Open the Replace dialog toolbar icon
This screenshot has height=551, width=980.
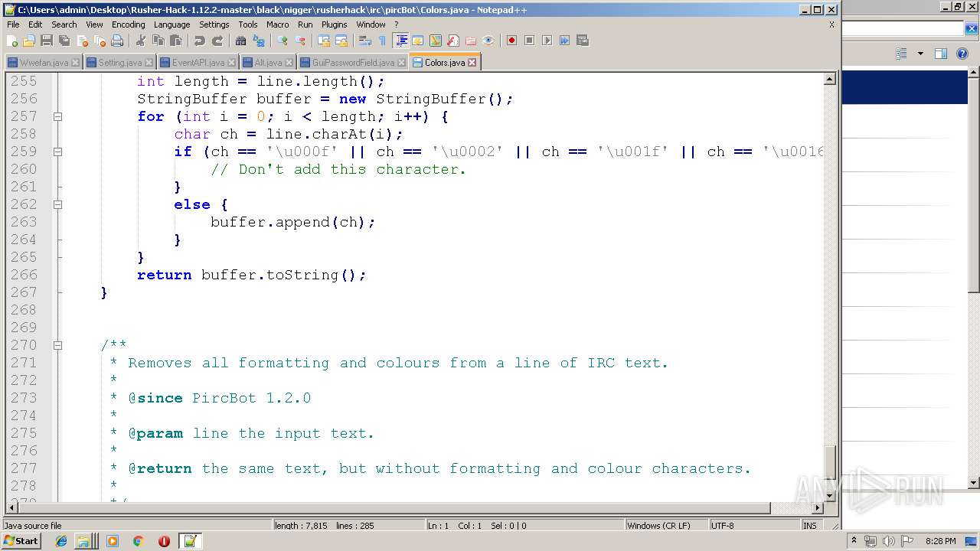pyautogui.click(x=259, y=41)
